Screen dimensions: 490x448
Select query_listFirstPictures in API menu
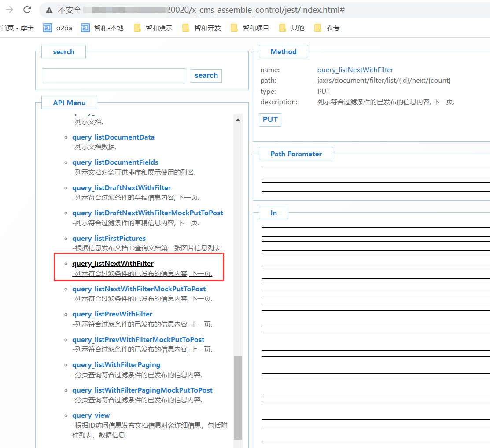109,239
